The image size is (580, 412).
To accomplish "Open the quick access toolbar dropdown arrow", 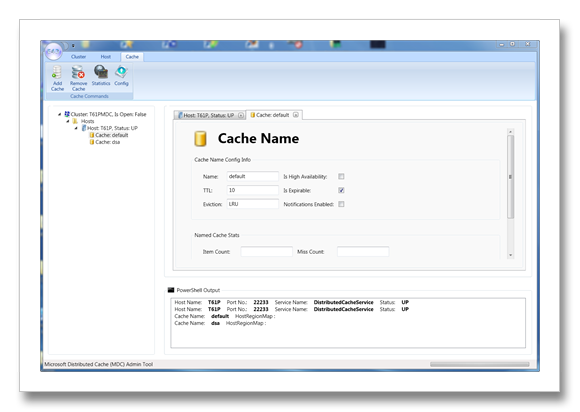I will coord(73,45).
